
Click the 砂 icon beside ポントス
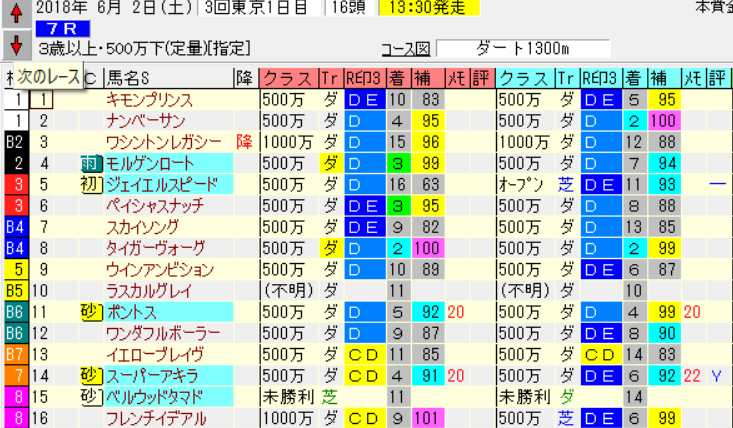click(91, 312)
